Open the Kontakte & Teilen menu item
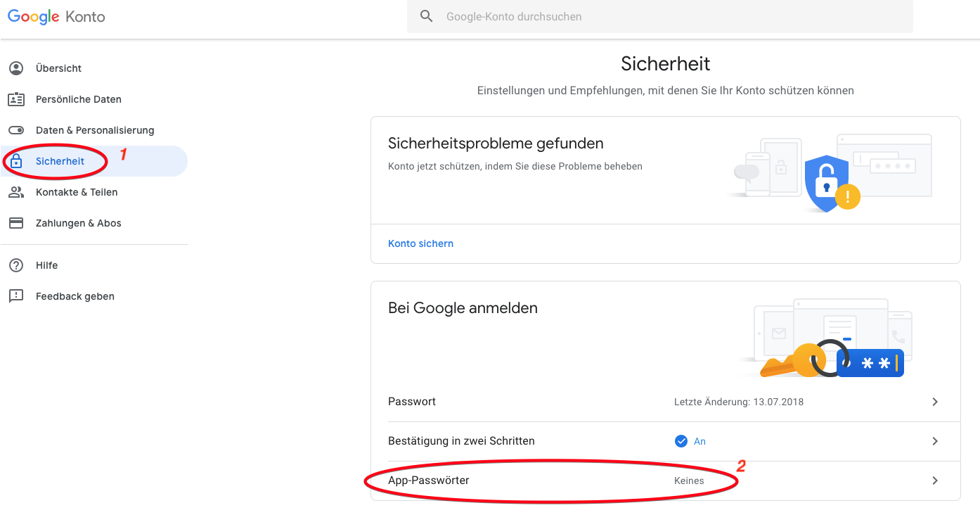 tap(77, 192)
